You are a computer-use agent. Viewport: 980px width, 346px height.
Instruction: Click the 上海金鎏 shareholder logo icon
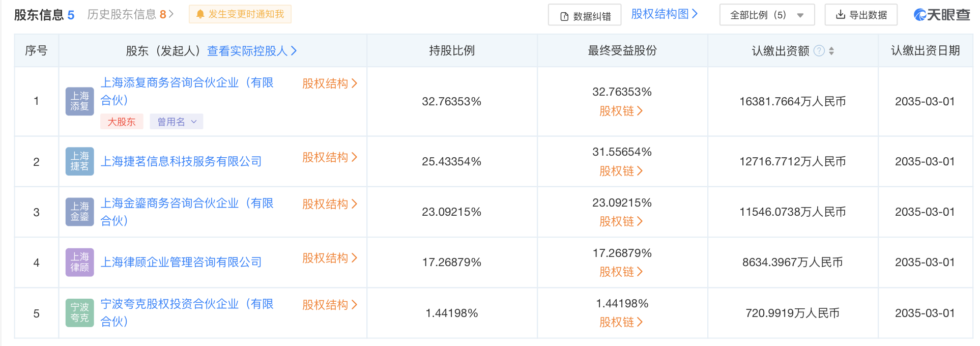79,212
